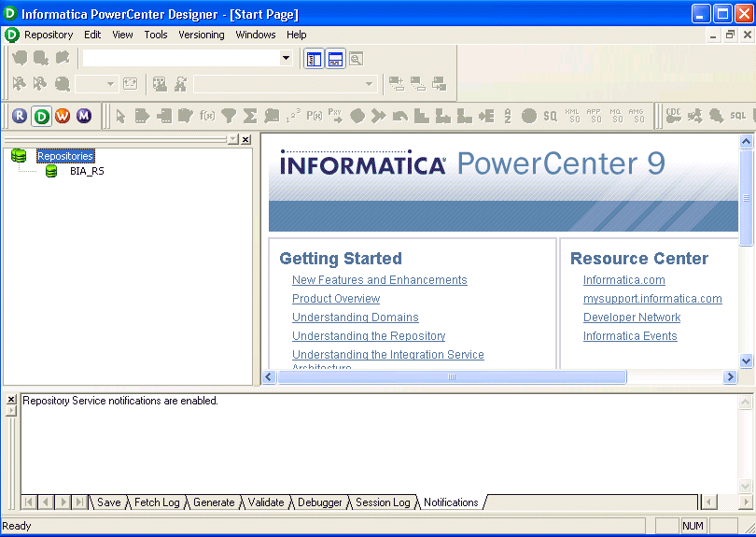Pick the MQ SQ transformation icon
Viewport: 756px width, 537px height.
point(616,116)
